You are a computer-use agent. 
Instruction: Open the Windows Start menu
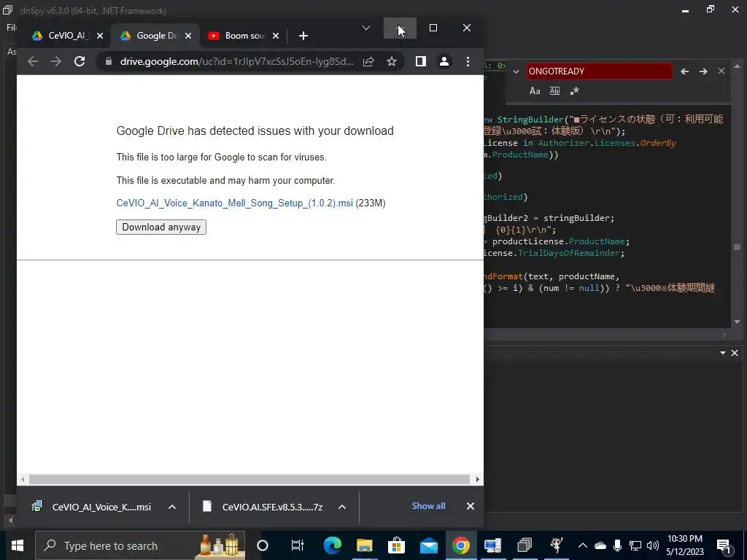(18, 545)
